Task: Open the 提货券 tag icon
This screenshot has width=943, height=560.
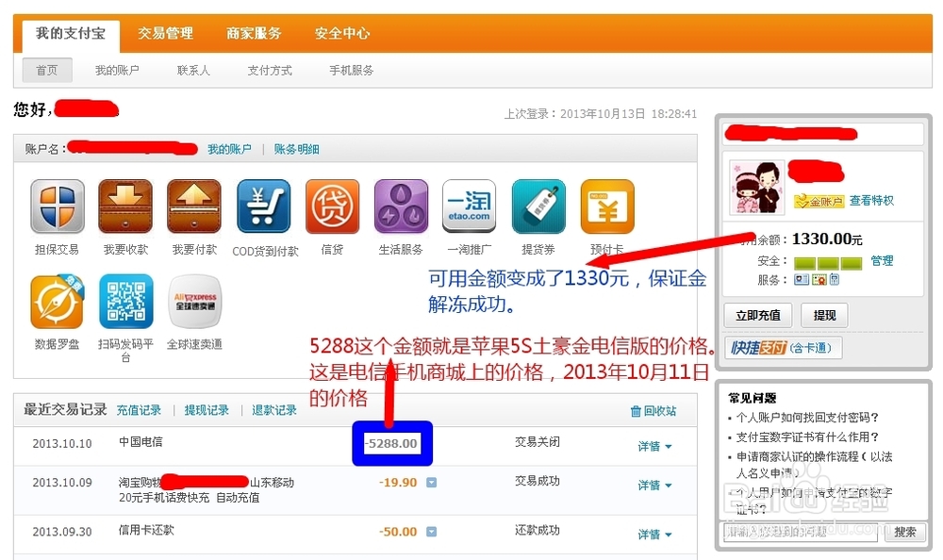Action: tap(538, 206)
